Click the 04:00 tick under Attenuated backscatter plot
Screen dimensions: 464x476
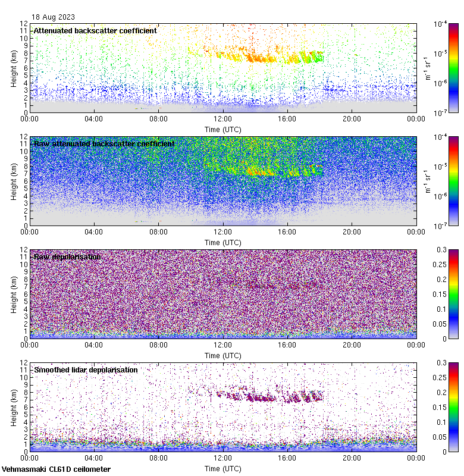[94, 119]
